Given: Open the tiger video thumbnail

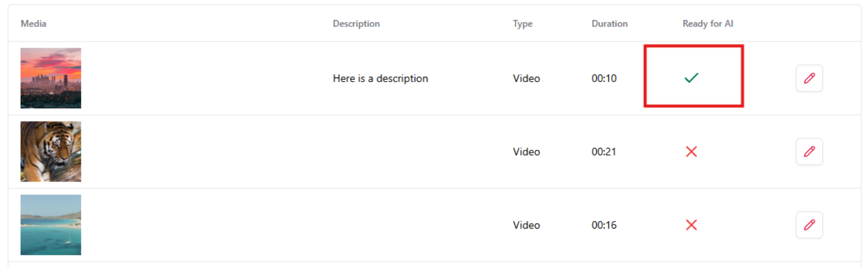Looking at the screenshot, I should 51,152.
